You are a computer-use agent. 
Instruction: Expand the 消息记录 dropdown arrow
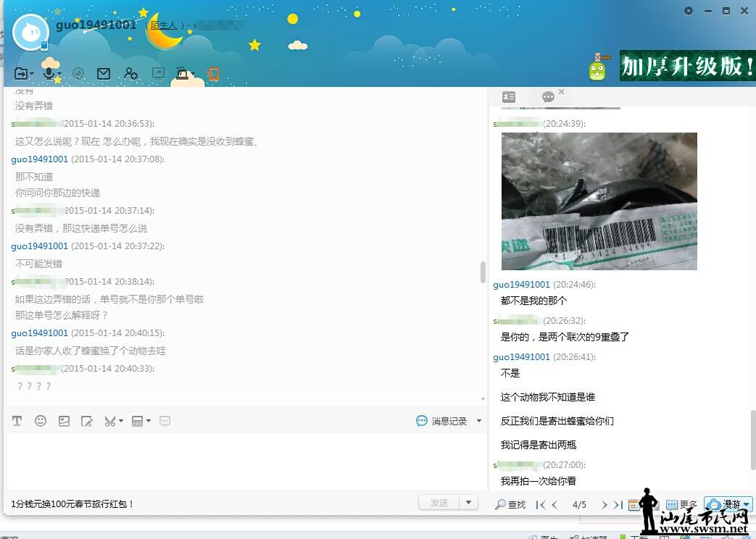point(479,421)
